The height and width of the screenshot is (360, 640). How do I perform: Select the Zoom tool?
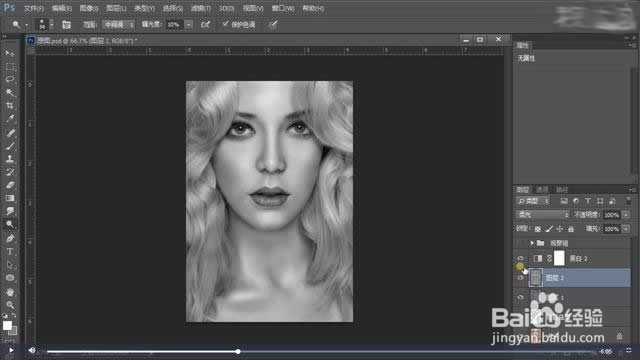click(10, 305)
